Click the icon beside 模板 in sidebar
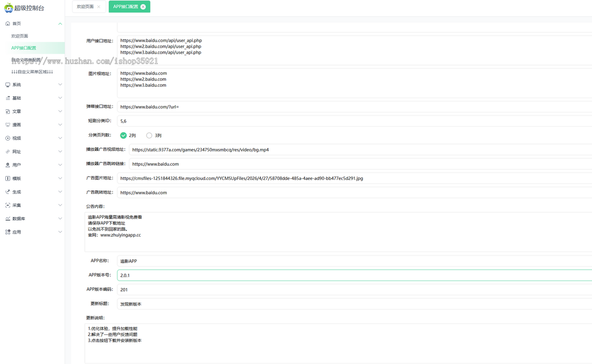592x364 pixels. (x=7, y=178)
